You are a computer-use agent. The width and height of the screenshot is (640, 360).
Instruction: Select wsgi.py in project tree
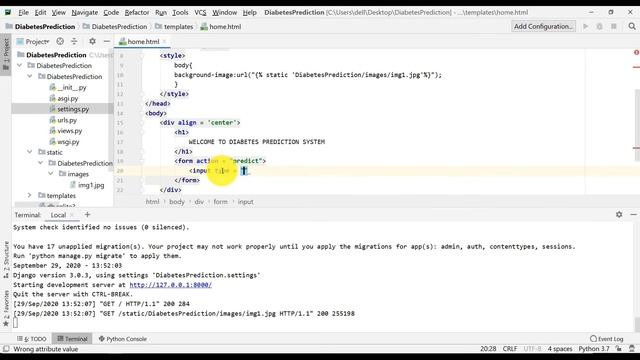tap(64, 142)
